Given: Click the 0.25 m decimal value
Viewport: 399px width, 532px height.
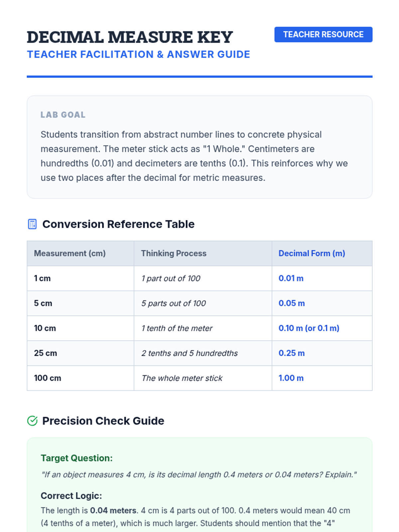Looking at the screenshot, I should [x=292, y=353].
